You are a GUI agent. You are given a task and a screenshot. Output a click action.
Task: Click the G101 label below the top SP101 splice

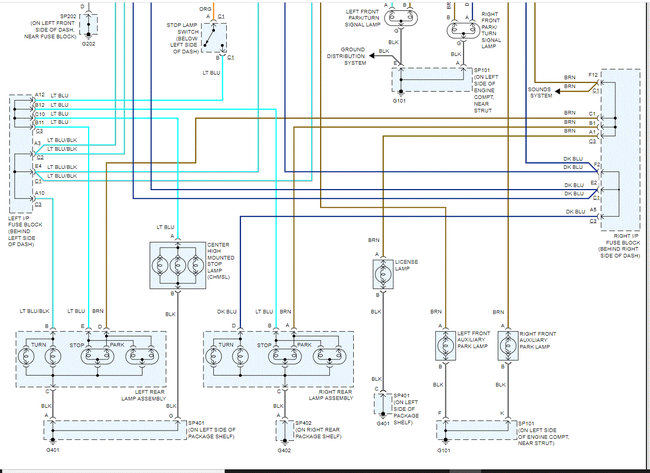[x=399, y=101]
